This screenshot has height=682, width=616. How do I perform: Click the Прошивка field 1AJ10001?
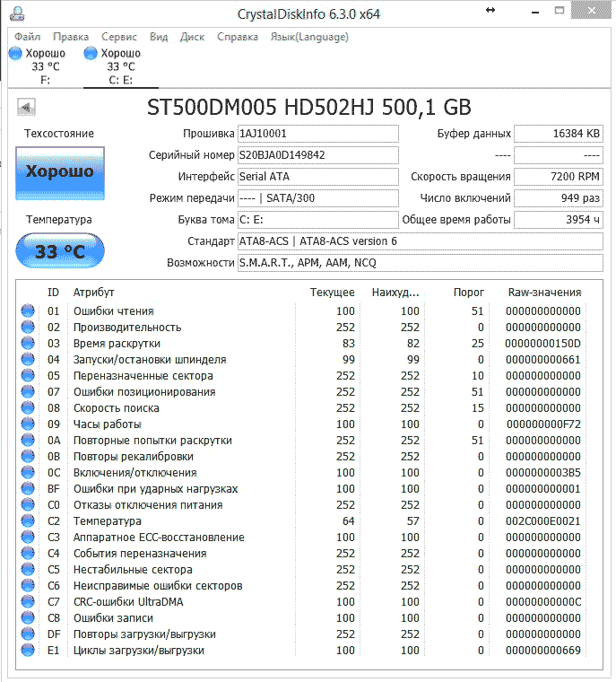[317, 134]
